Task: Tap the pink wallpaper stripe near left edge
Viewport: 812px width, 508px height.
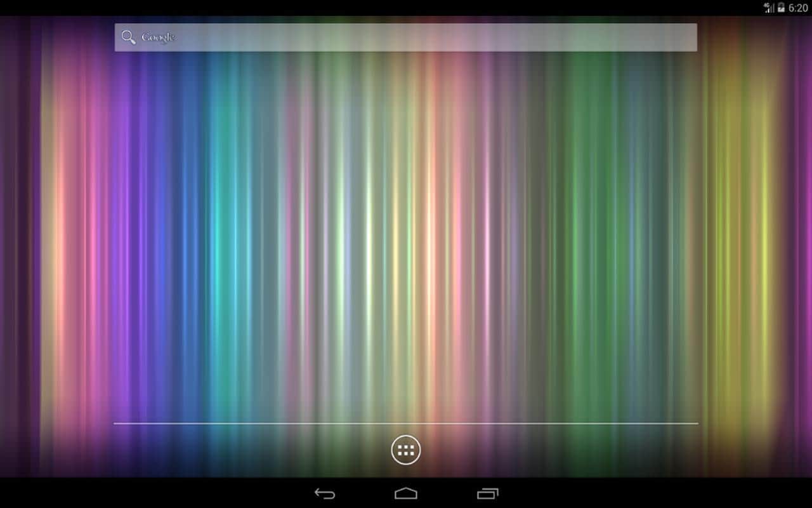Action: point(92,254)
